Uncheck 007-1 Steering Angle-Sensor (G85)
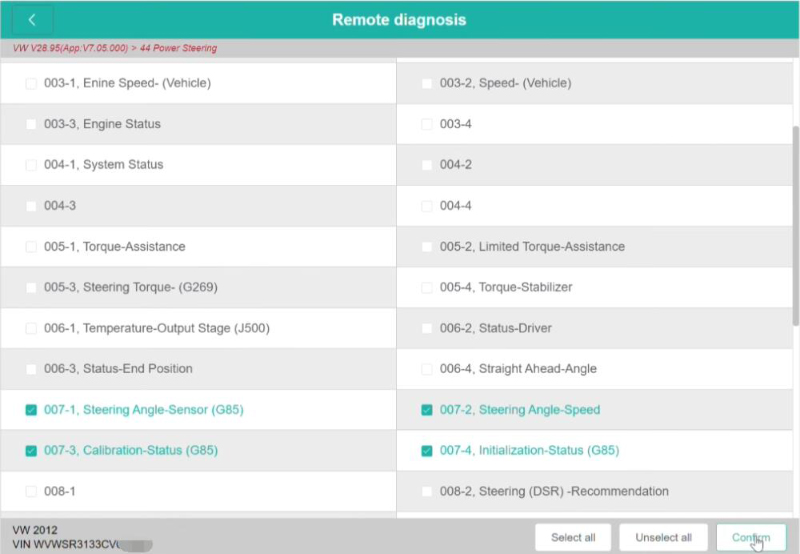Viewport: 800px width, 554px height. [31, 410]
